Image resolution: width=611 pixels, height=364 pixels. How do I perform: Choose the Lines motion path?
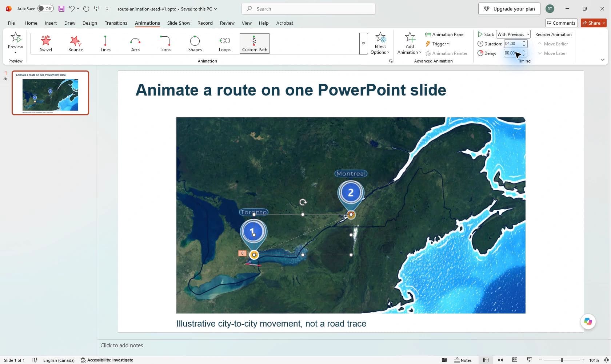[105, 44]
